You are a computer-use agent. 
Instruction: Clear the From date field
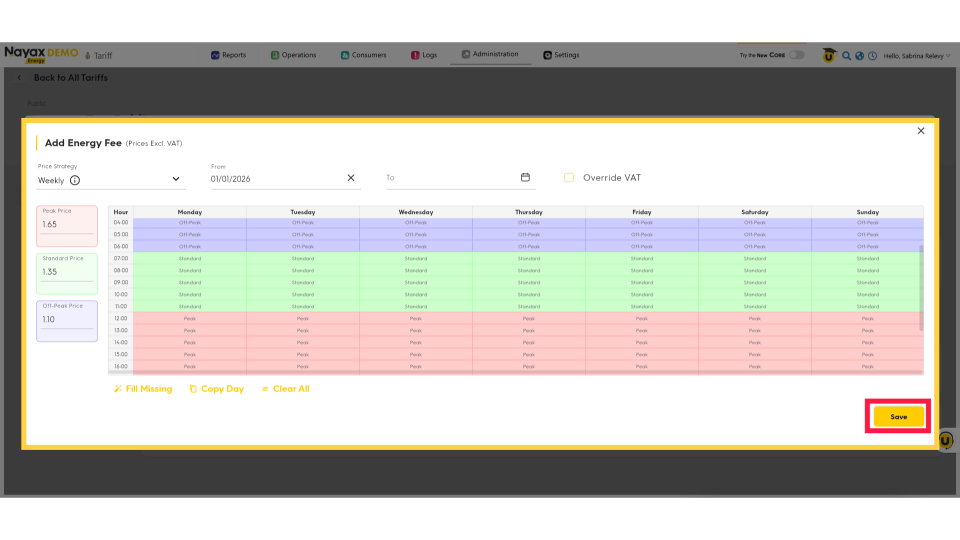coord(351,178)
